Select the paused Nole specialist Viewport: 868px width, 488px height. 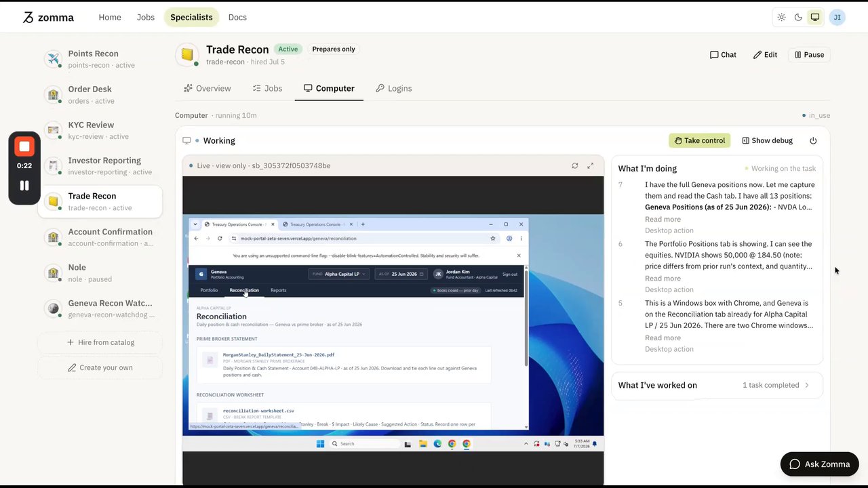[100, 272]
